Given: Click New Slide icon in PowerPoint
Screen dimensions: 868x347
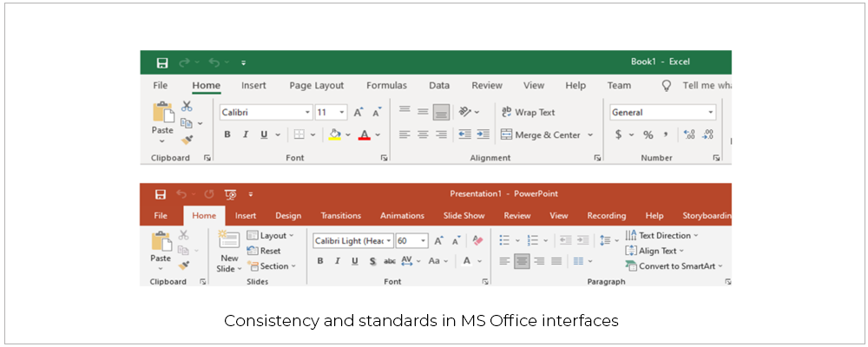Looking at the screenshot, I should click(x=229, y=240).
